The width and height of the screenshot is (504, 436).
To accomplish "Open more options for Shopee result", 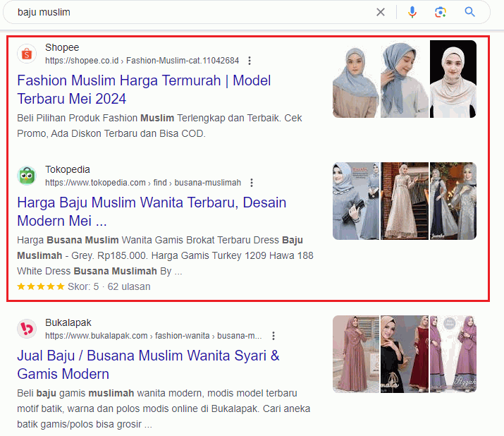I will [x=250, y=61].
